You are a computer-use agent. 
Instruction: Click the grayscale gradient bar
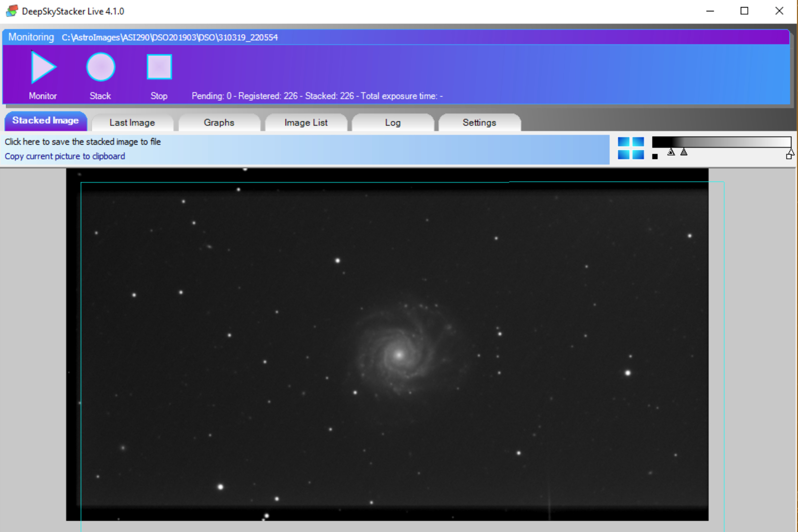[721, 142]
